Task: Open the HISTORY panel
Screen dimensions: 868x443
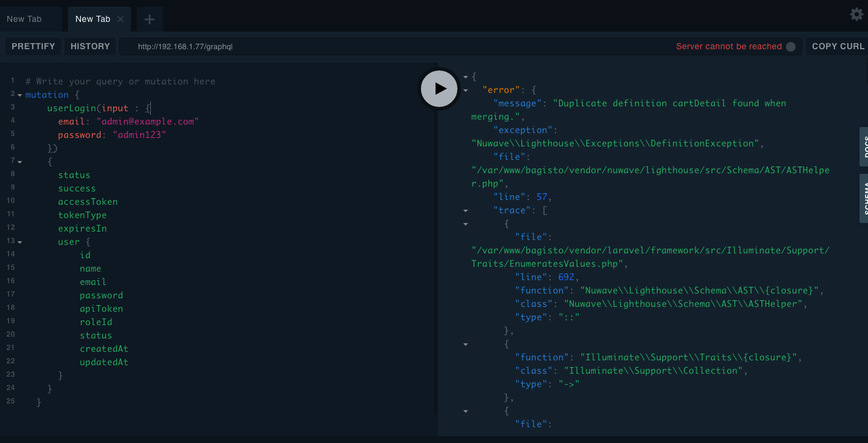Action: [90, 46]
